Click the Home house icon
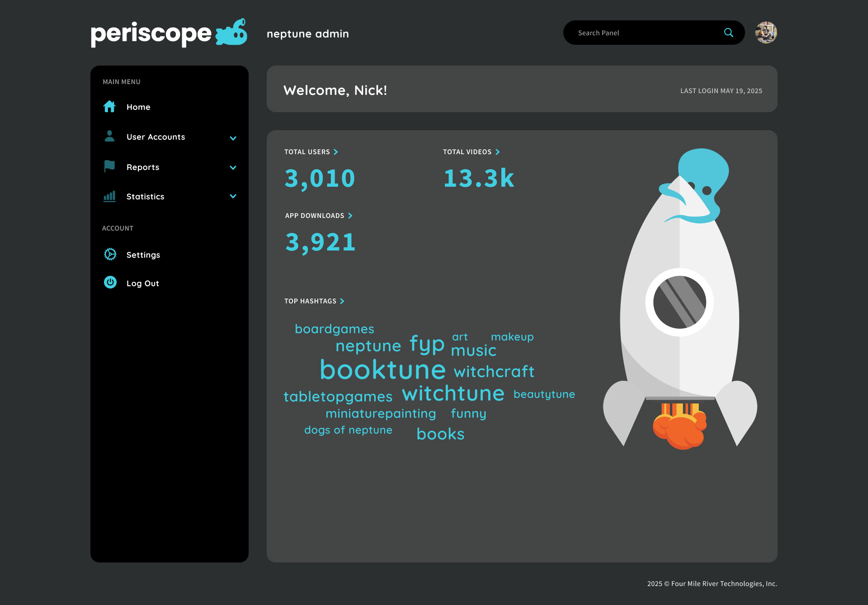 pos(109,107)
